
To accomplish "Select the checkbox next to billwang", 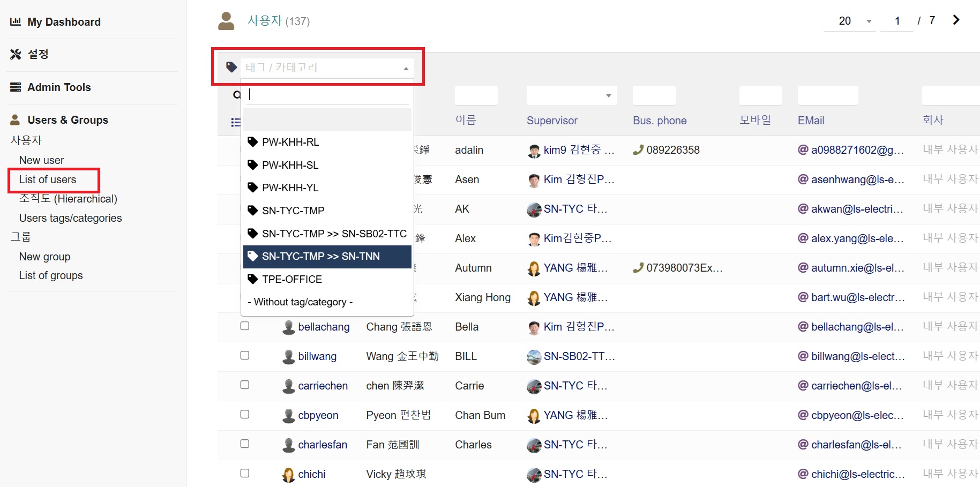I will point(245,356).
